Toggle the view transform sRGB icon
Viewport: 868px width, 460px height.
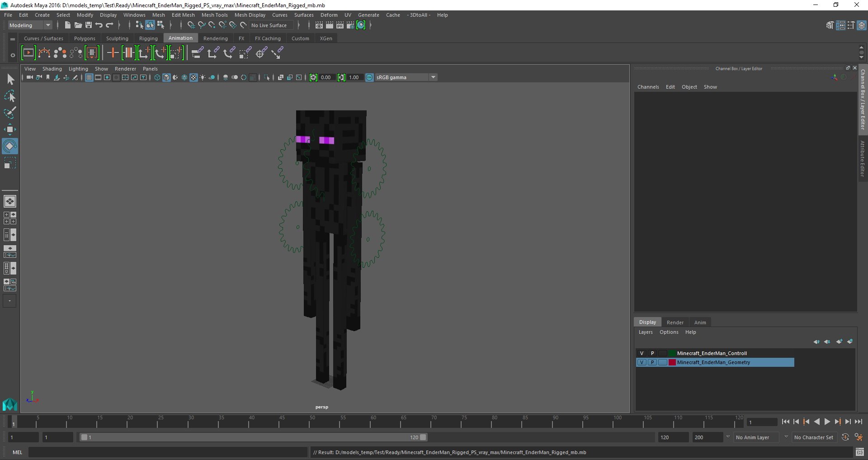[369, 77]
